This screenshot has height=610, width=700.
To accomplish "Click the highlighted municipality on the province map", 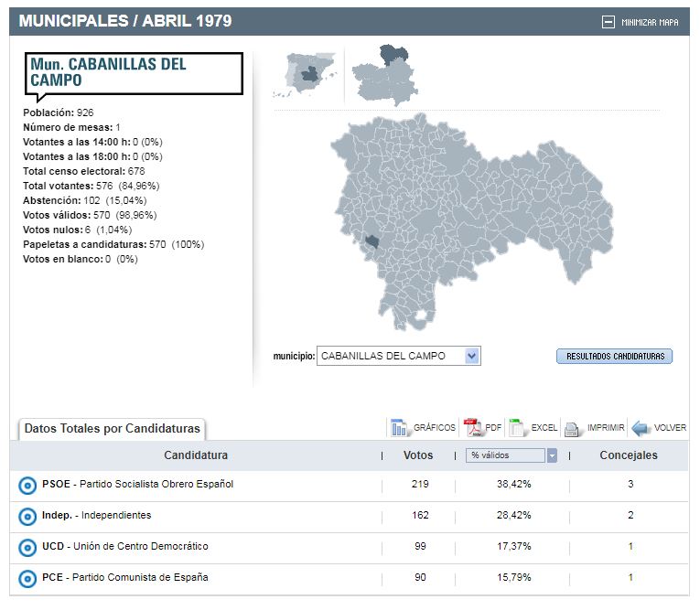I will tap(372, 242).
